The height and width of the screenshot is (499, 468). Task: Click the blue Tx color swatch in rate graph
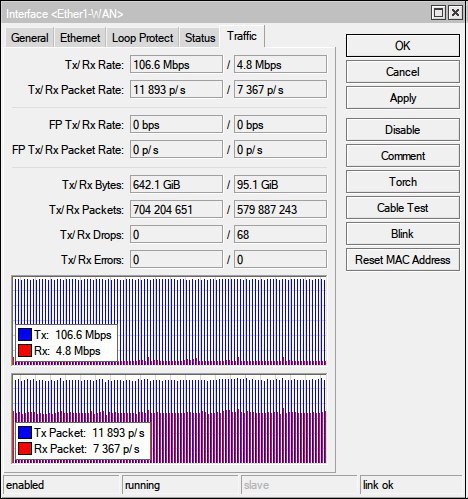click(x=25, y=335)
